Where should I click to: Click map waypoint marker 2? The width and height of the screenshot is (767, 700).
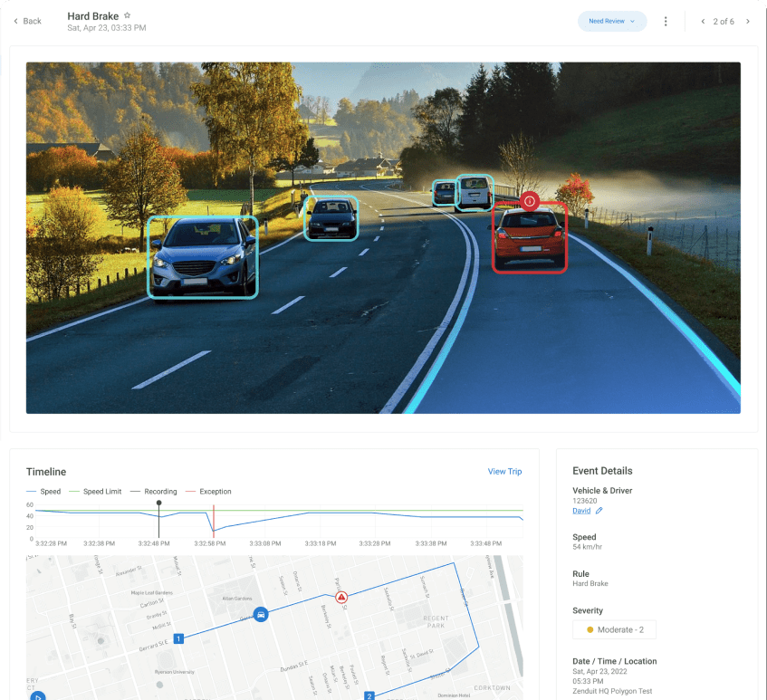point(369,695)
